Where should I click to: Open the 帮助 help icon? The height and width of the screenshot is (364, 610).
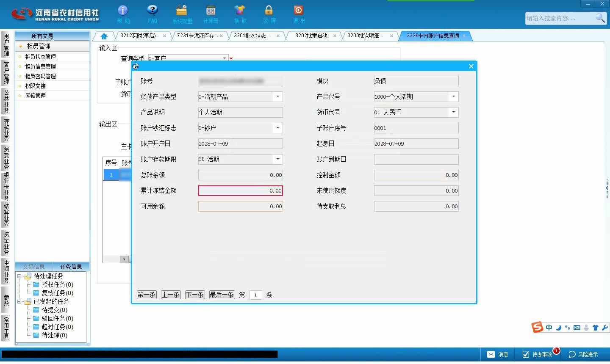[123, 10]
